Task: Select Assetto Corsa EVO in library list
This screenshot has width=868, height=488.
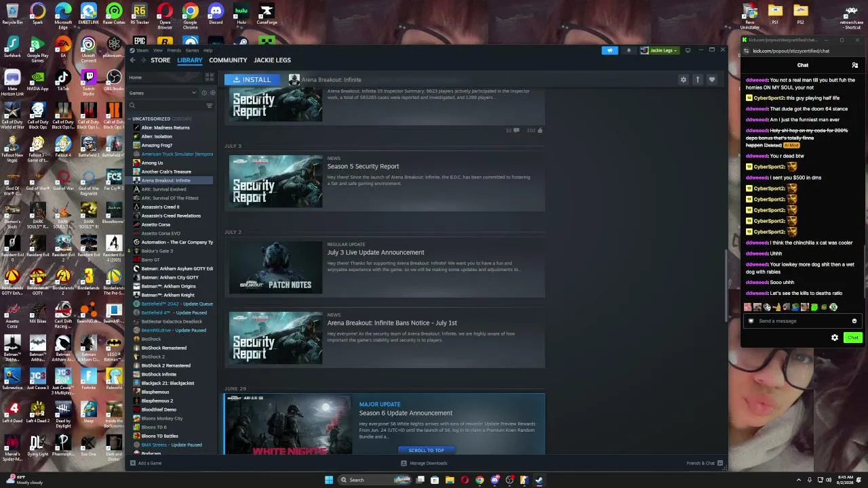Action: tap(161, 233)
